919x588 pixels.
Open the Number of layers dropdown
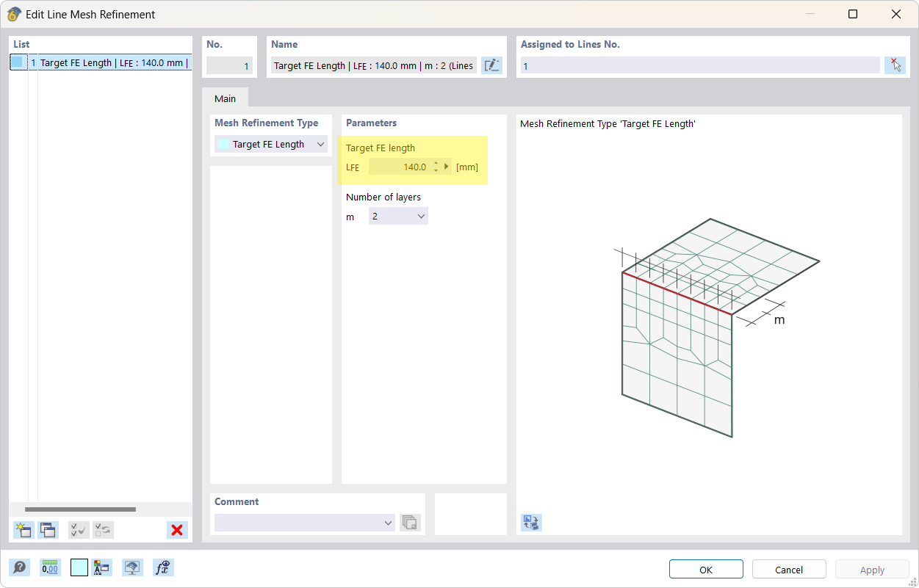click(x=420, y=216)
